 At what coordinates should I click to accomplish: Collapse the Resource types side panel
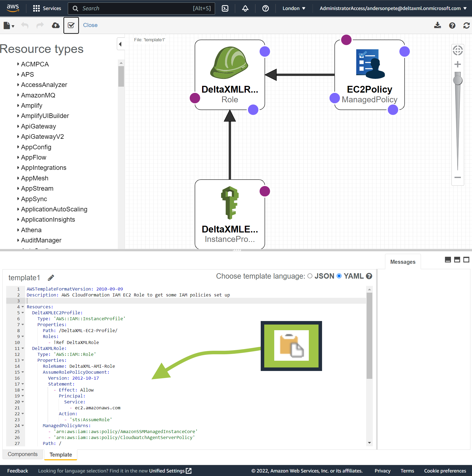pos(120,44)
